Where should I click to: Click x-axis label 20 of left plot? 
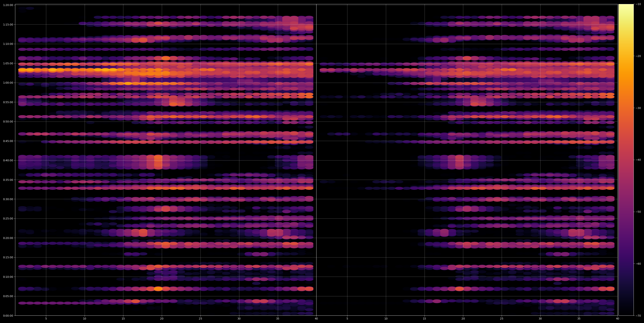(162, 319)
